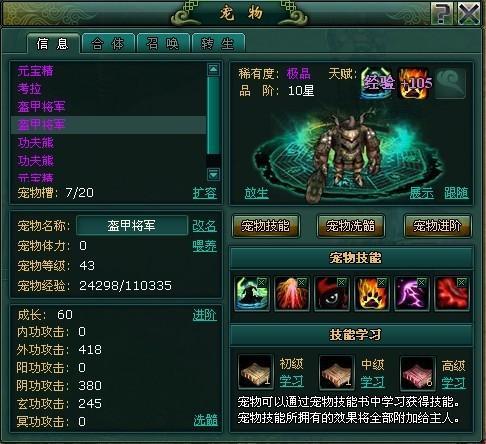This screenshot has height=444, width=486.
Task: Click the pet list scrollbar thumb
Action: [213, 115]
